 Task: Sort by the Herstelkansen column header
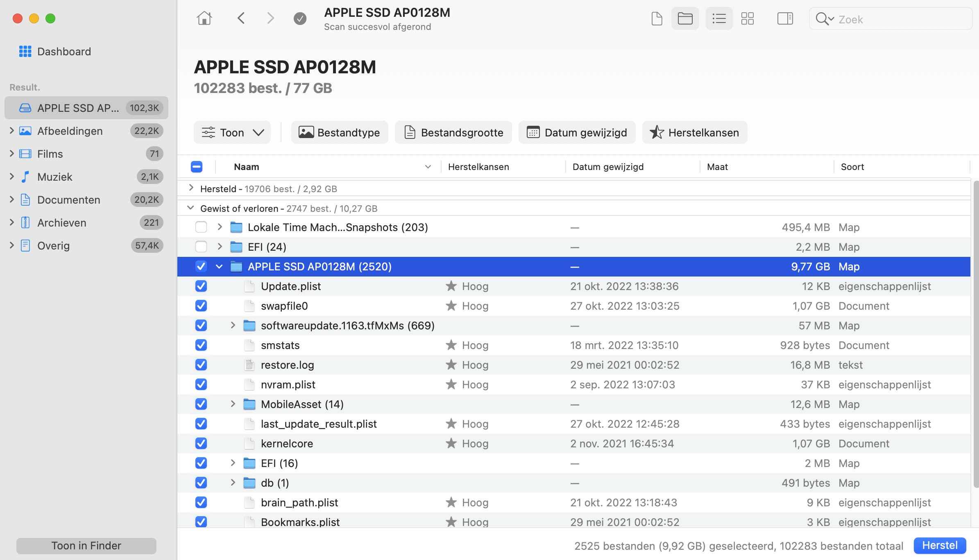tap(503, 167)
